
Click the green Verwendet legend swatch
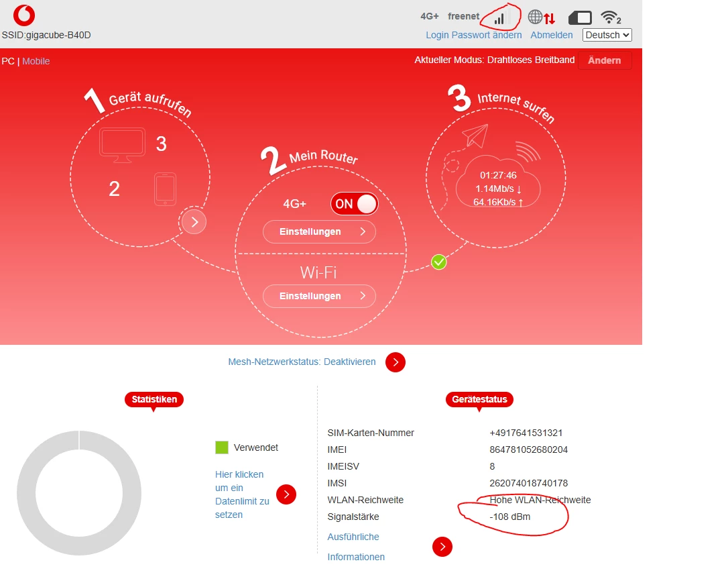pos(222,448)
